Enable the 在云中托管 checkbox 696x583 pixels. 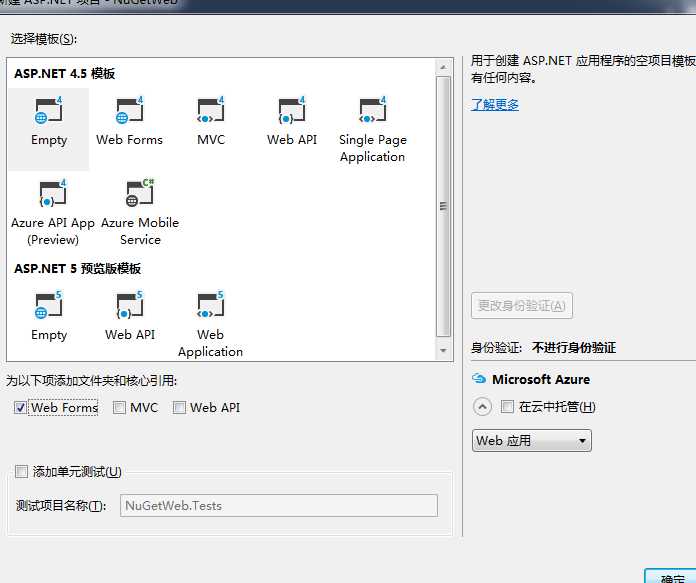pyautogui.click(x=507, y=406)
